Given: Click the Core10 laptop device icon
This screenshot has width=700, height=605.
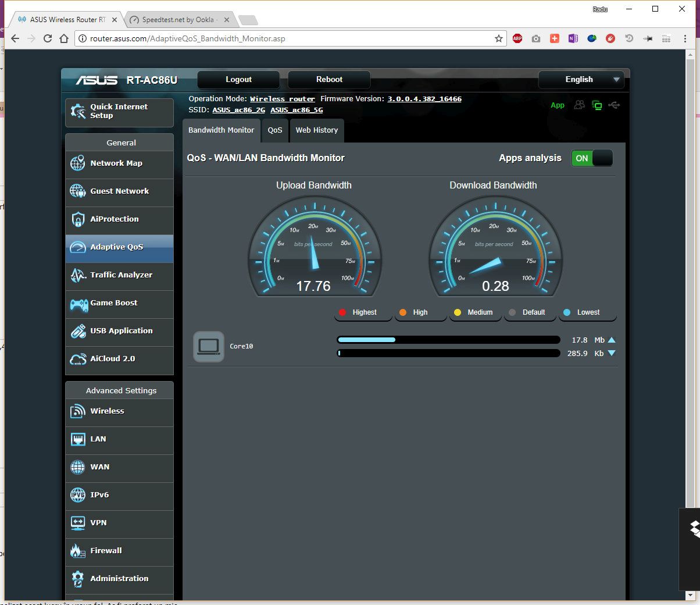Looking at the screenshot, I should click(x=208, y=347).
